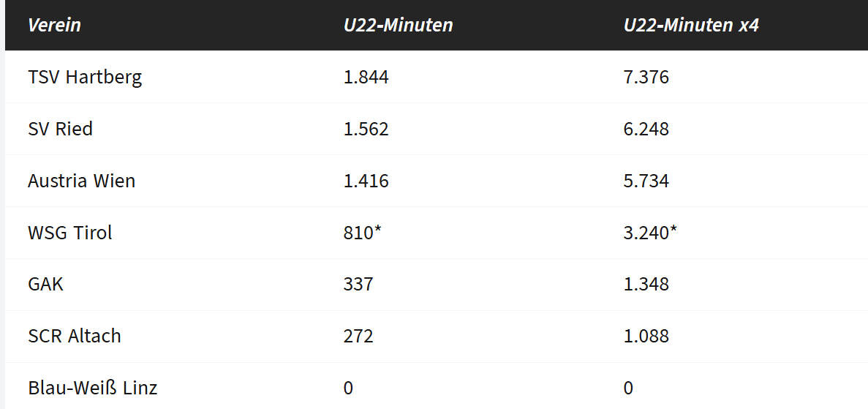Select the 337 minutes cell

tap(358, 284)
